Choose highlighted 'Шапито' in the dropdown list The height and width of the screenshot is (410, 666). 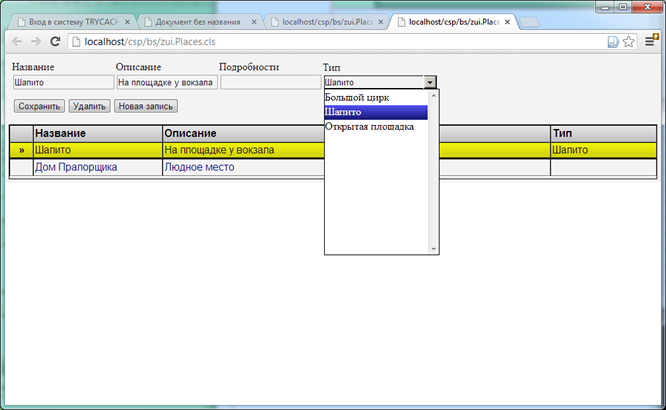[376, 112]
